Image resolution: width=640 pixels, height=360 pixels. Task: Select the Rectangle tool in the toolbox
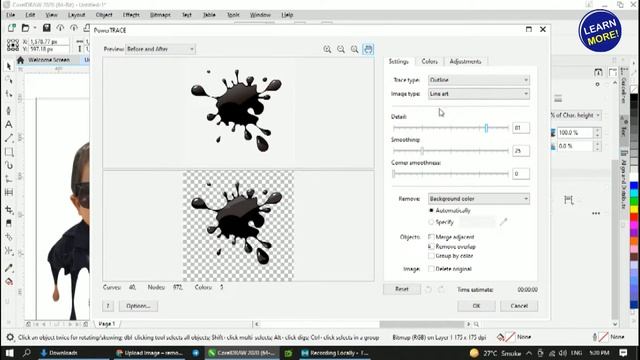(9, 152)
